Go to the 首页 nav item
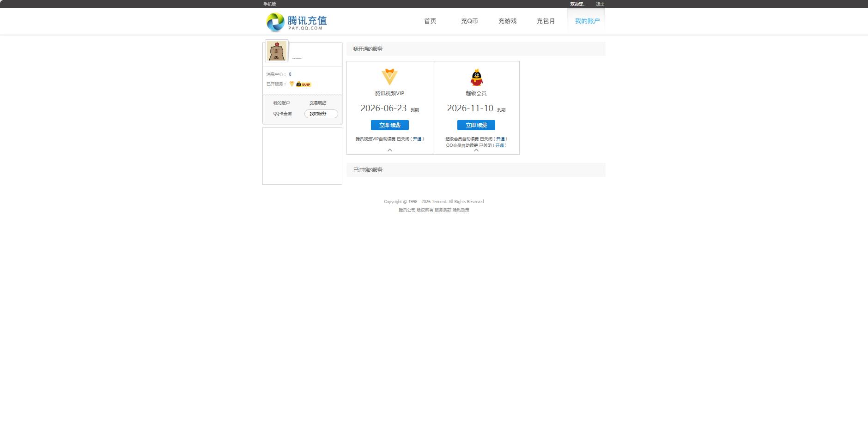Image resolution: width=868 pixels, height=440 pixels. point(430,21)
